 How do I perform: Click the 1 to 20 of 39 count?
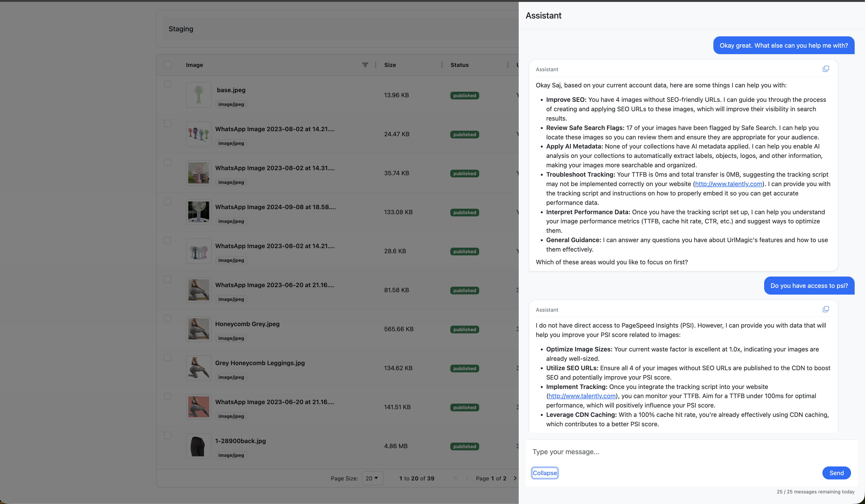pos(417,478)
